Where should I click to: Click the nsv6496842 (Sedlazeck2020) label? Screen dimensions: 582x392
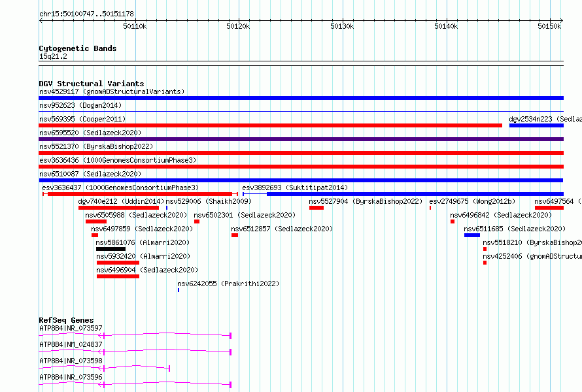(501, 215)
